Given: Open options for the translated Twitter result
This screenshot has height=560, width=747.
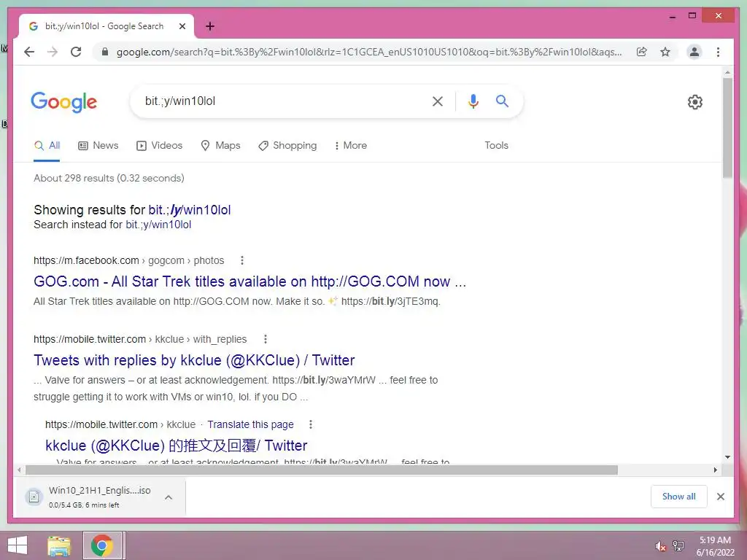Looking at the screenshot, I should click(311, 424).
